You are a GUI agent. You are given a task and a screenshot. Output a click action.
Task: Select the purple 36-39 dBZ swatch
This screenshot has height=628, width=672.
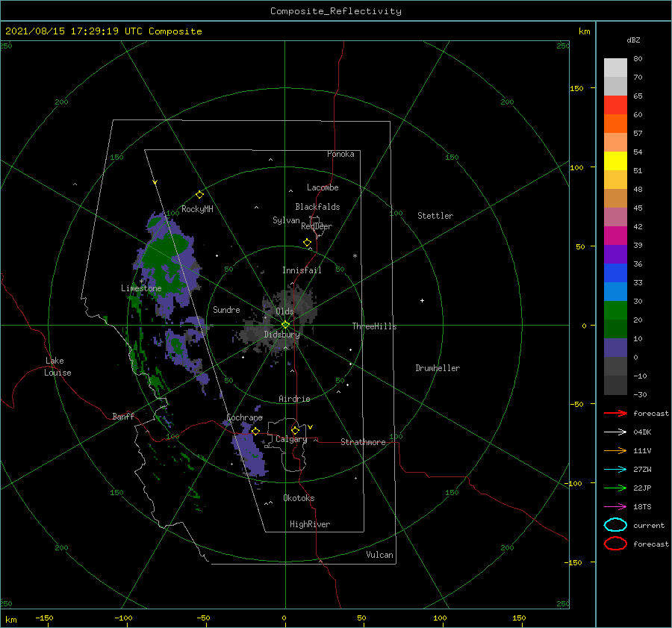coord(615,255)
